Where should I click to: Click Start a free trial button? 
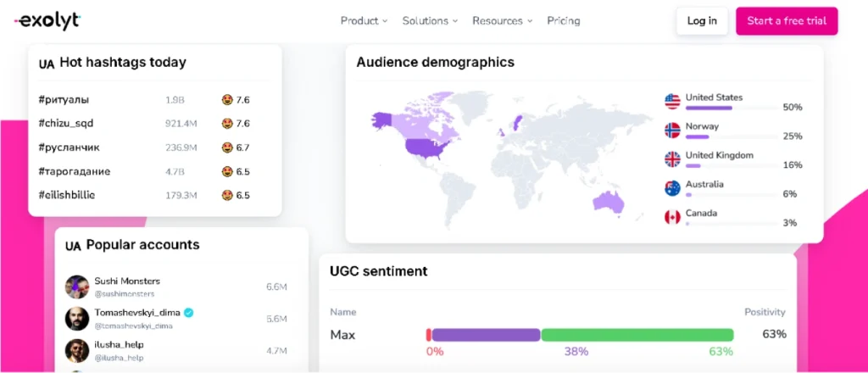pyautogui.click(x=787, y=21)
